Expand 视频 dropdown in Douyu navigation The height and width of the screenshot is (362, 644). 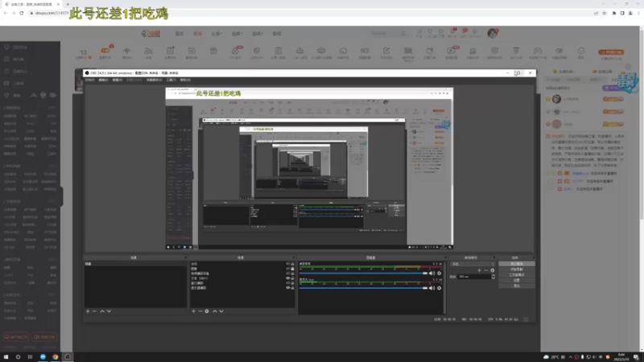pos(237,34)
